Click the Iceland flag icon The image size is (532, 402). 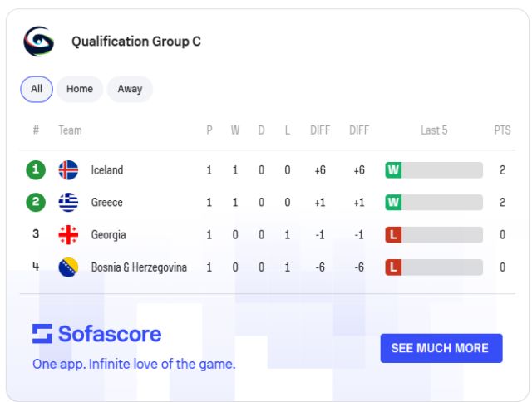pyautogui.click(x=68, y=170)
